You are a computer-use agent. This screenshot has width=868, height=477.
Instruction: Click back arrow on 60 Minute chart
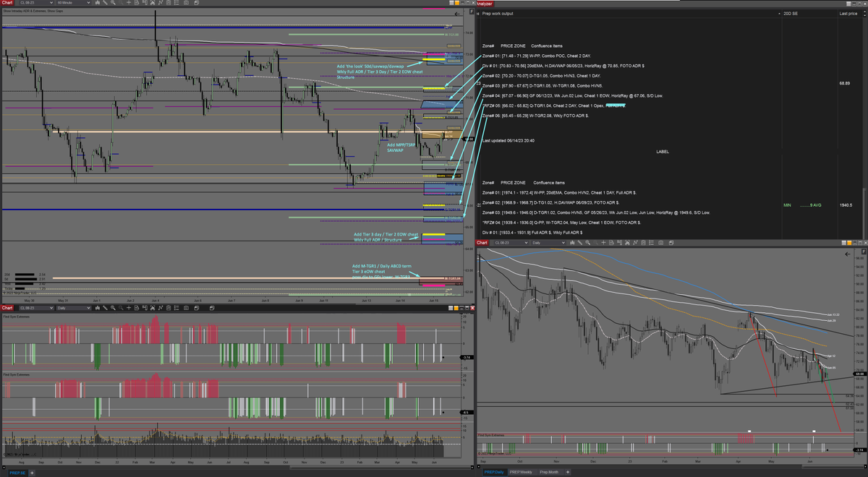coord(457,14)
